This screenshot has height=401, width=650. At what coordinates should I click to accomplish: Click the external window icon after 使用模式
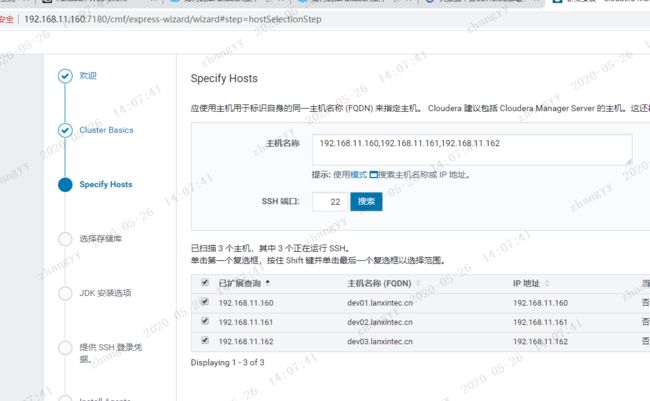click(x=373, y=175)
